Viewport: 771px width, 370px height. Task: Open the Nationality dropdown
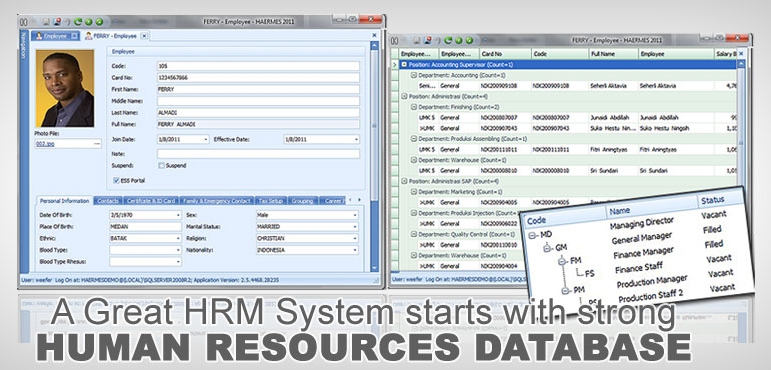coord(355,250)
